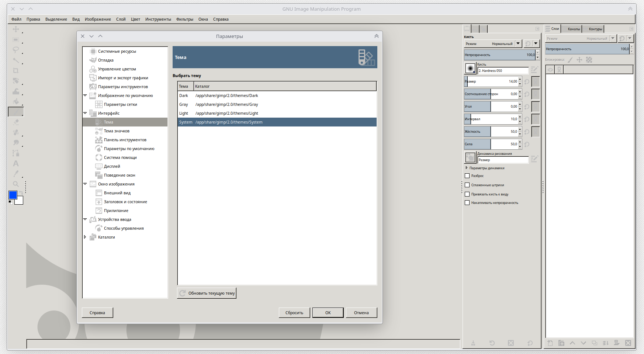644x354 pixels.
Task: Open the Layers panel configure menu
Action: (631, 29)
